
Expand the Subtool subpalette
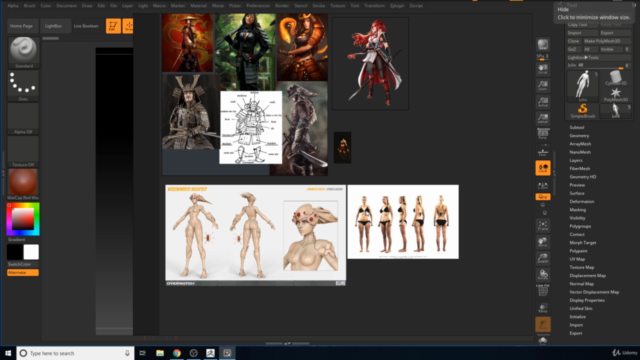click(577, 127)
